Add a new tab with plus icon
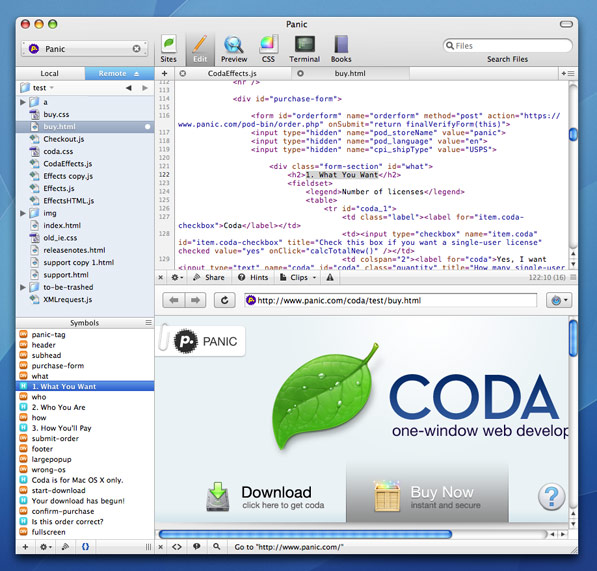The height and width of the screenshot is (571, 597). pyautogui.click(x=164, y=73)
